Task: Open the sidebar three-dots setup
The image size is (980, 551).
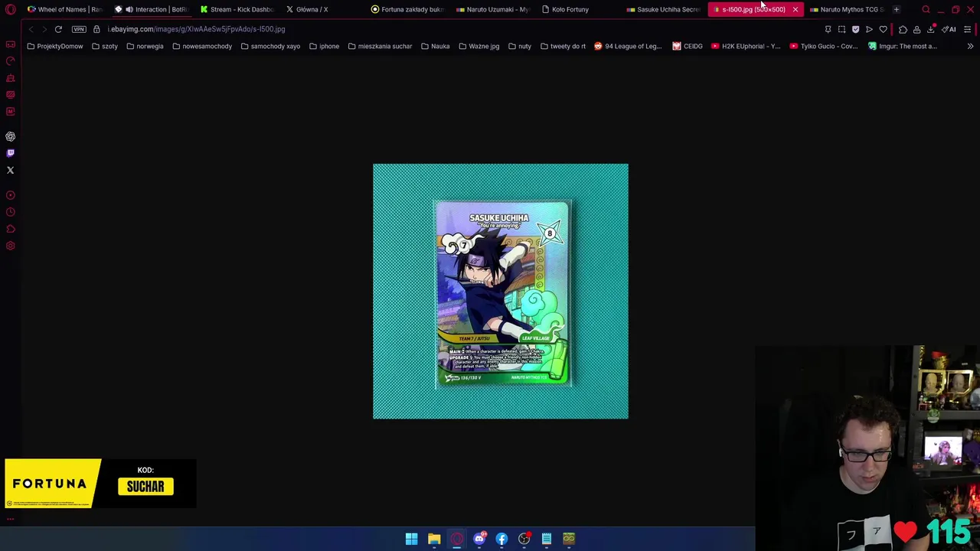Action: [11, 519]
